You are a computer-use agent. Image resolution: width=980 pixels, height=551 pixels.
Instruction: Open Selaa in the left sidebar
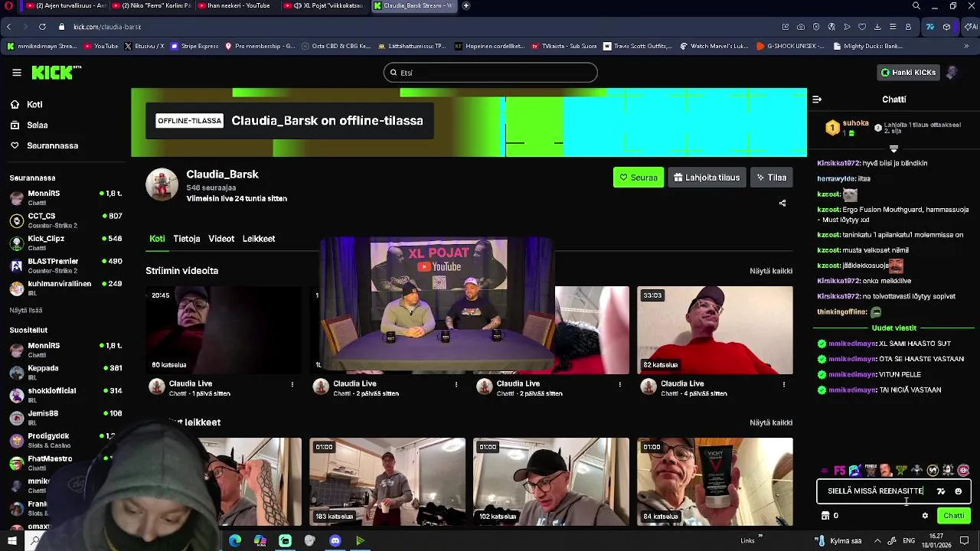tap(37, 125)
